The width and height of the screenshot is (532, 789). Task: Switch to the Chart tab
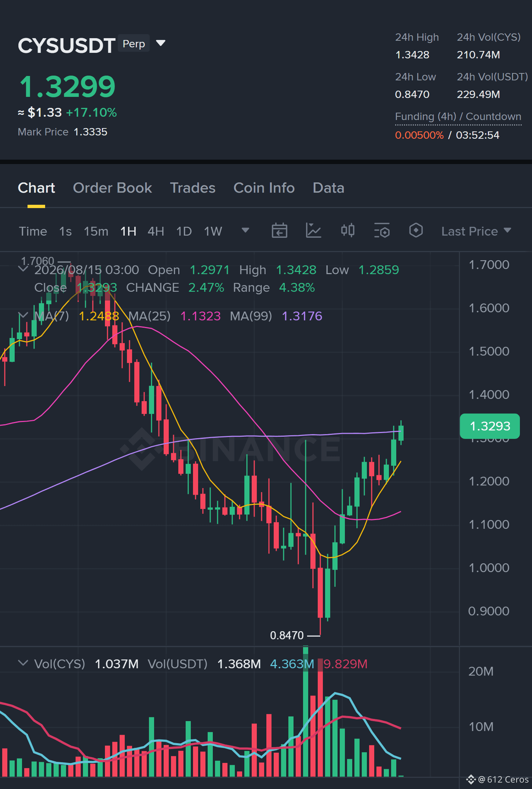point(36,188)
